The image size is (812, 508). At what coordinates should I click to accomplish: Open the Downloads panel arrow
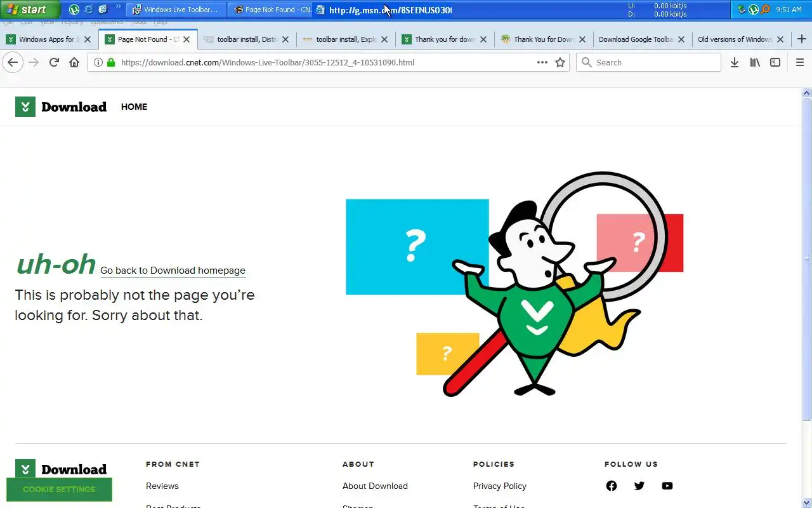click(735, 62)
